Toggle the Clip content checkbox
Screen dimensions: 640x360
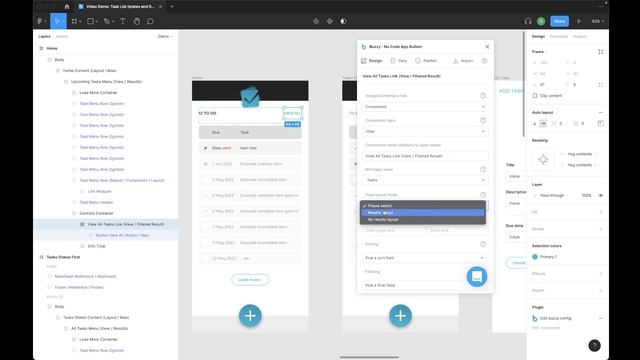(535, 96)
